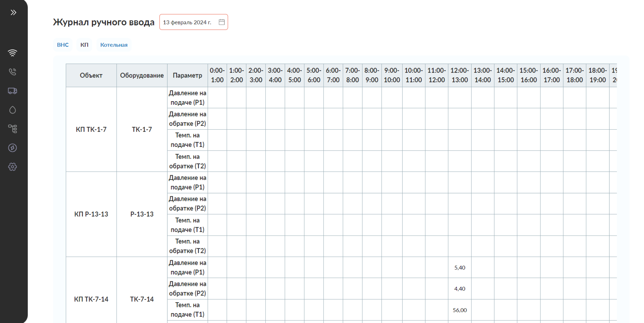The height and width of the screenshot is (323, 644).
Task: Click the calendar icon in date field
Action: (x=222, y=22)
